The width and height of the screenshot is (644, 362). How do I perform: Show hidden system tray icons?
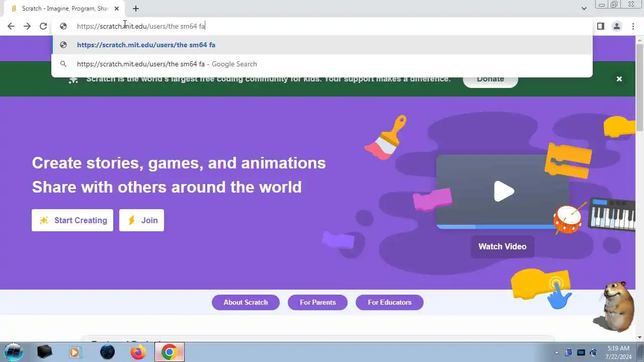[x=556, y=352]
